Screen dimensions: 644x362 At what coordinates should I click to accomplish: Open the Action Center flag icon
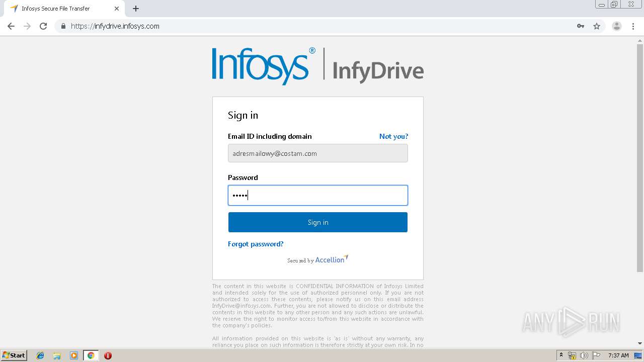click(596, 355)
